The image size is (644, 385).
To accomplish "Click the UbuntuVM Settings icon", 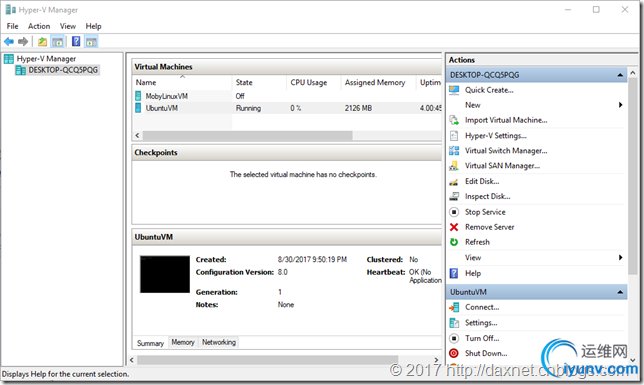I will coord(454,323).
